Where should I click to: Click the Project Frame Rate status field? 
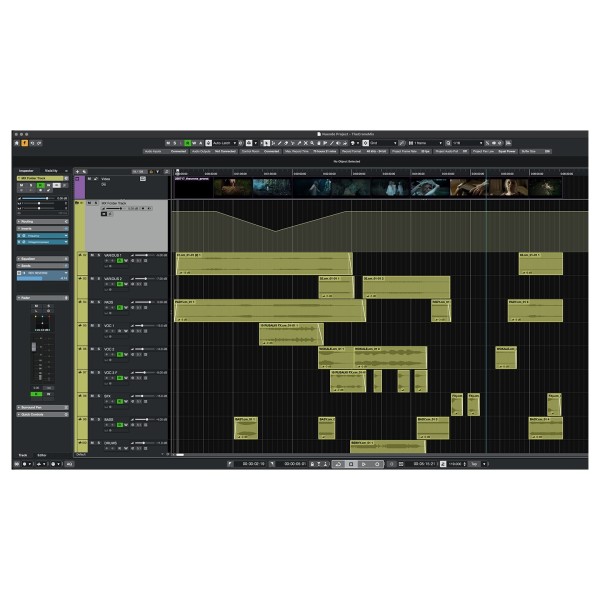(411, 152)
